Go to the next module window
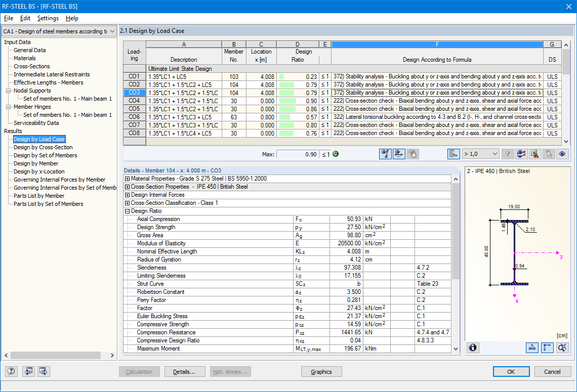Viewport: 577px width, 392px height. pos(43,371)
